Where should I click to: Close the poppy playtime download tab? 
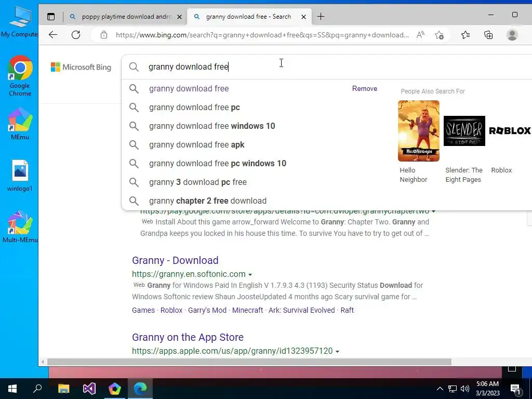tap(179, 17)
